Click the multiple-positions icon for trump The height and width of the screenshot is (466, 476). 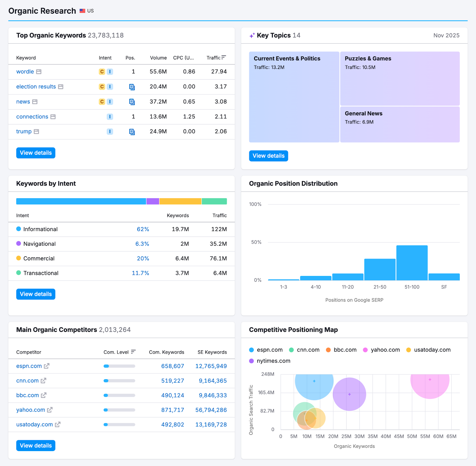[132, 131]
